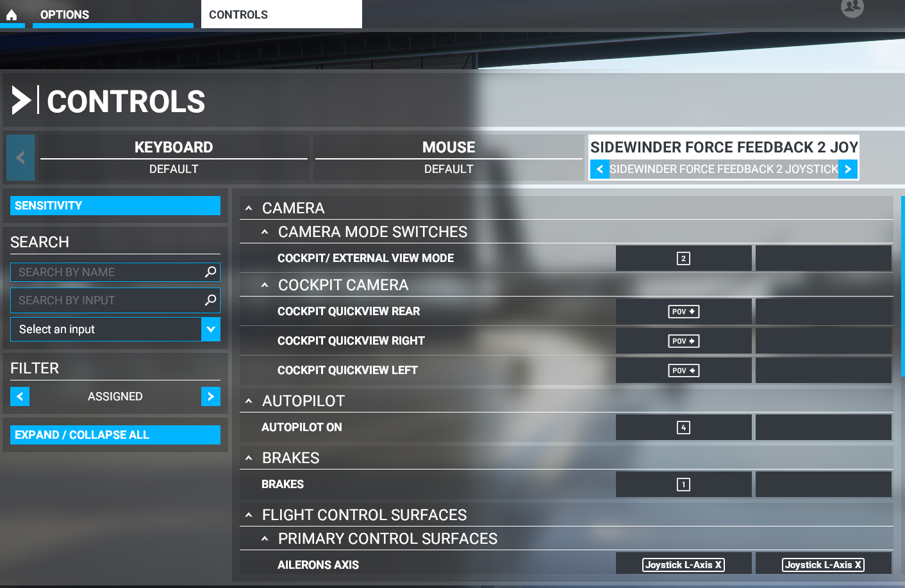Click AILERONS AXIS label

318,565
